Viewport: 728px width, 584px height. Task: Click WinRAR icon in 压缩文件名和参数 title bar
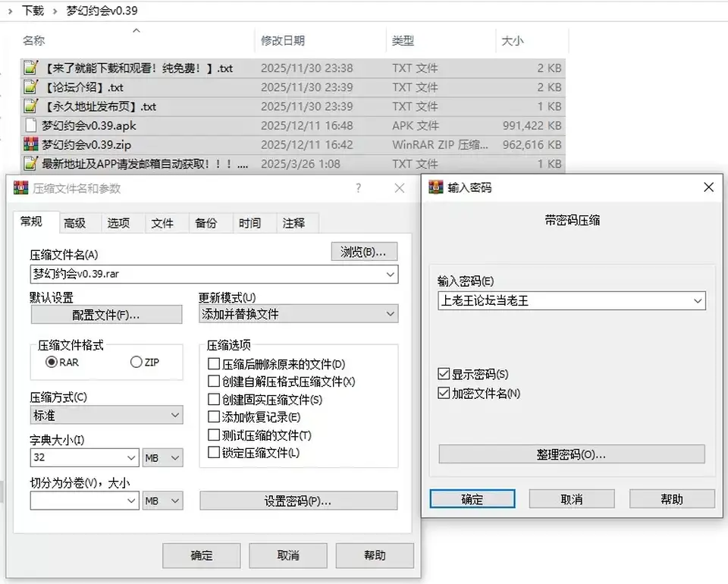21,188
